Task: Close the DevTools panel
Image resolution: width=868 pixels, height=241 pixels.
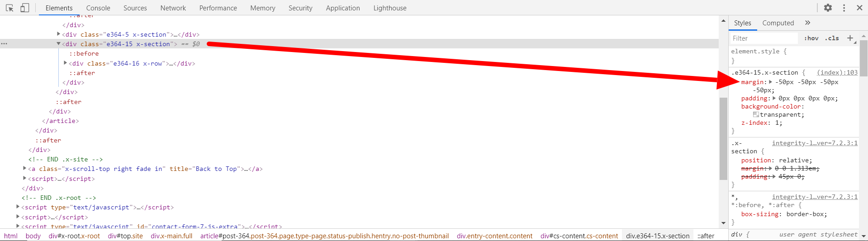Action: [x=859, y=8]
